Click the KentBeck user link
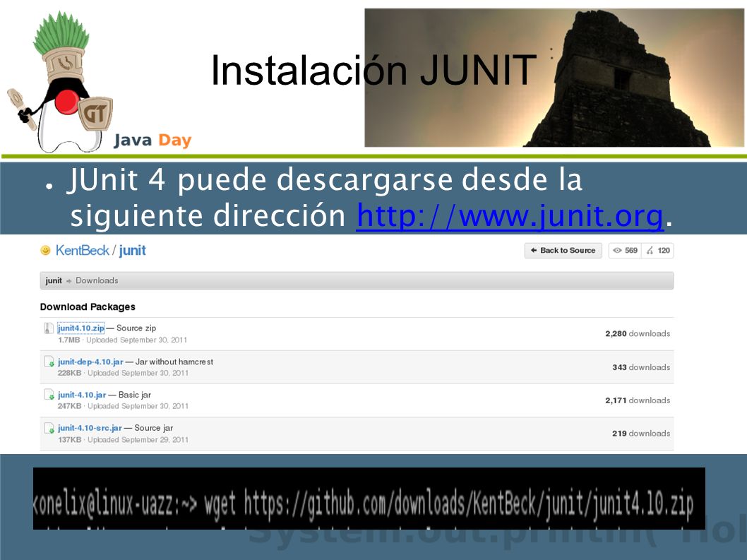747x560 pixels. click(x=82, y=250)
